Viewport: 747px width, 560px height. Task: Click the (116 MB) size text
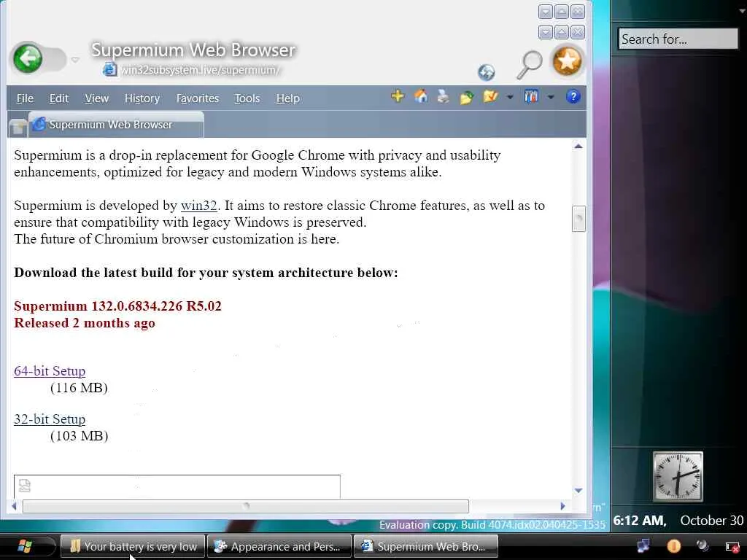pos(79,388)
